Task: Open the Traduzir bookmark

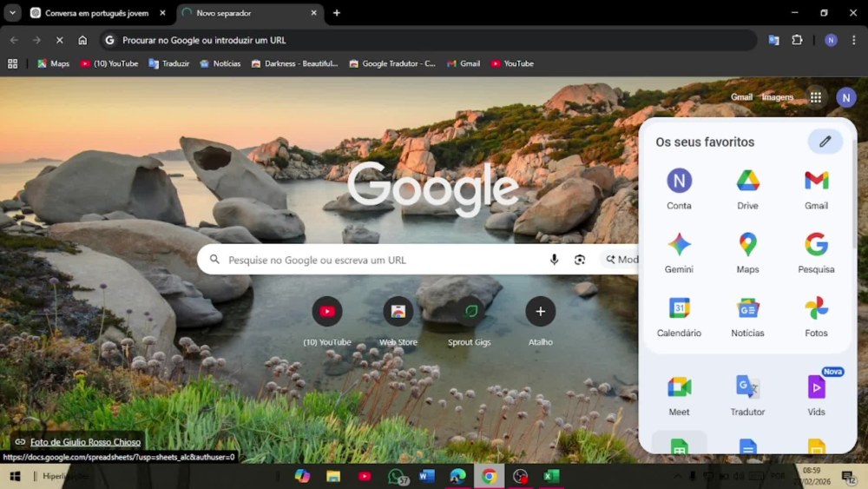Action: [169, 63]
